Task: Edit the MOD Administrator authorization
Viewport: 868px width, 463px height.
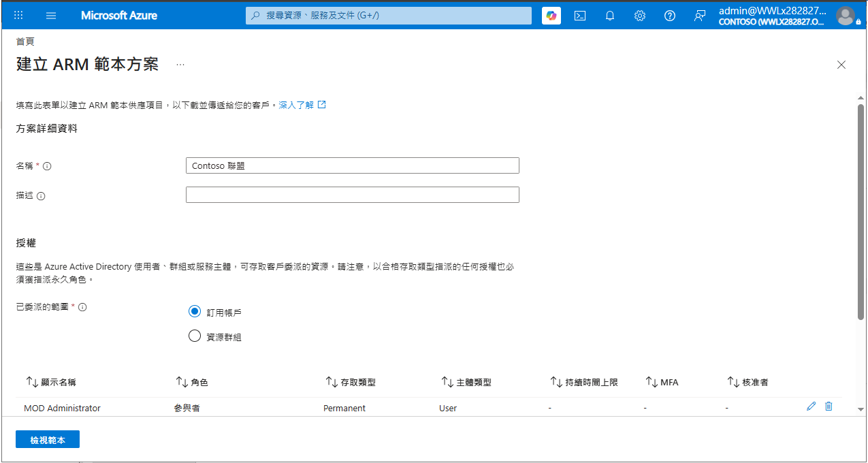Action: pyautogui.click(x=811, y=406)
